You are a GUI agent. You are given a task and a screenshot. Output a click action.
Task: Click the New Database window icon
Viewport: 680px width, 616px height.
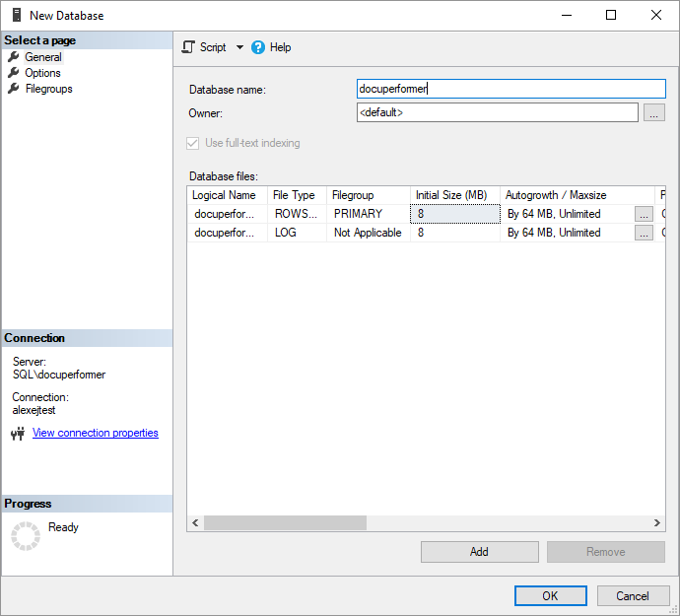[16, 16]
